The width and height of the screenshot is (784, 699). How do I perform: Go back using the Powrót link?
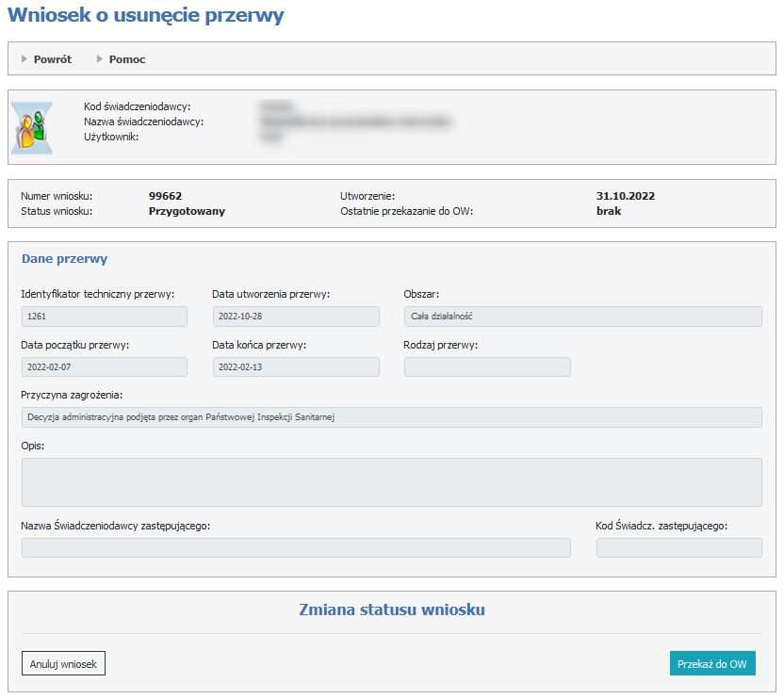click(53, 59)
